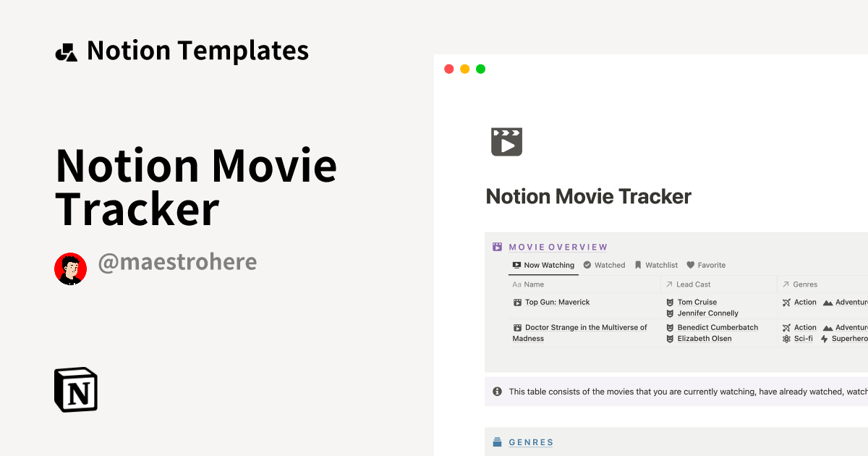The width and height of the screenshot is (868, 456).
Task: Click the blue Genres database icon
Action: (x=497, y=442)
